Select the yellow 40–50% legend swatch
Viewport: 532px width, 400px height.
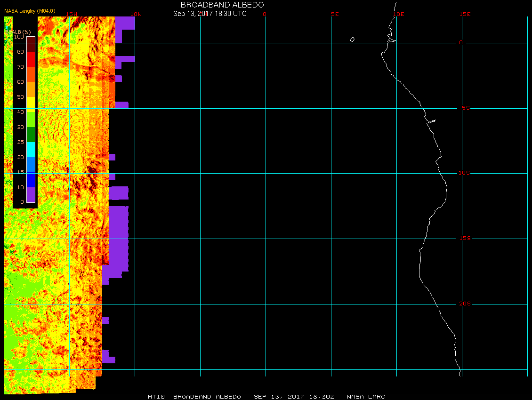pyautogui.click(x=31, y=104)
